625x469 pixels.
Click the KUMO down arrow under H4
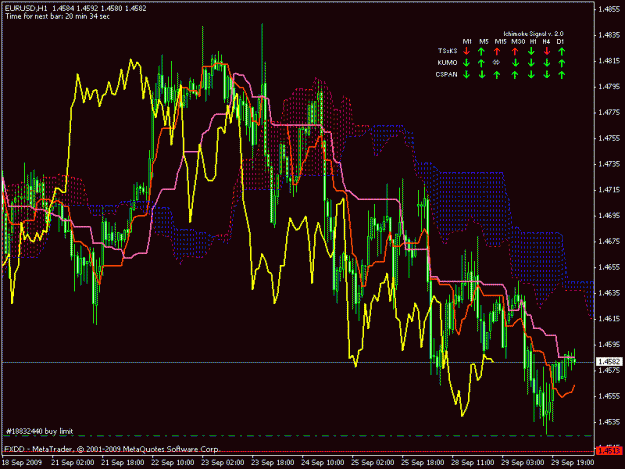pyautogui.click(x=547, y=63)
